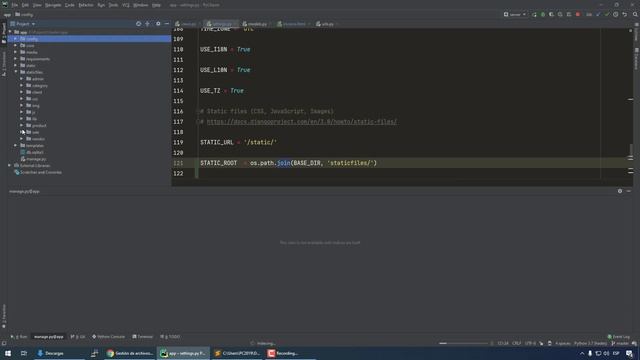Viewport: 640px width, 360px height.
Task: Click the green VCS commit checkmark icon
Action: pos(607,14)
